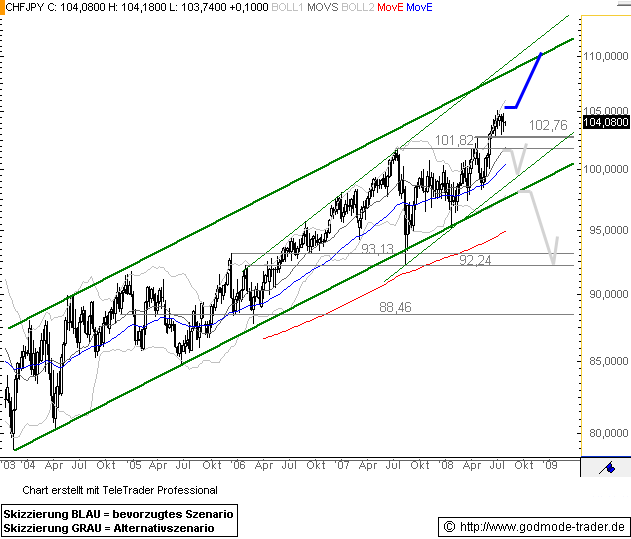This screenshot has width=631, height=539.
Task: Click the 101,82 level label
Action: (454, 140)
